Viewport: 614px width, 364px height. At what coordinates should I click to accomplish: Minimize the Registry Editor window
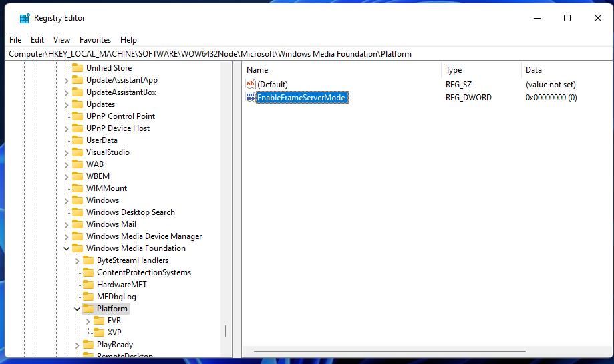537,18
